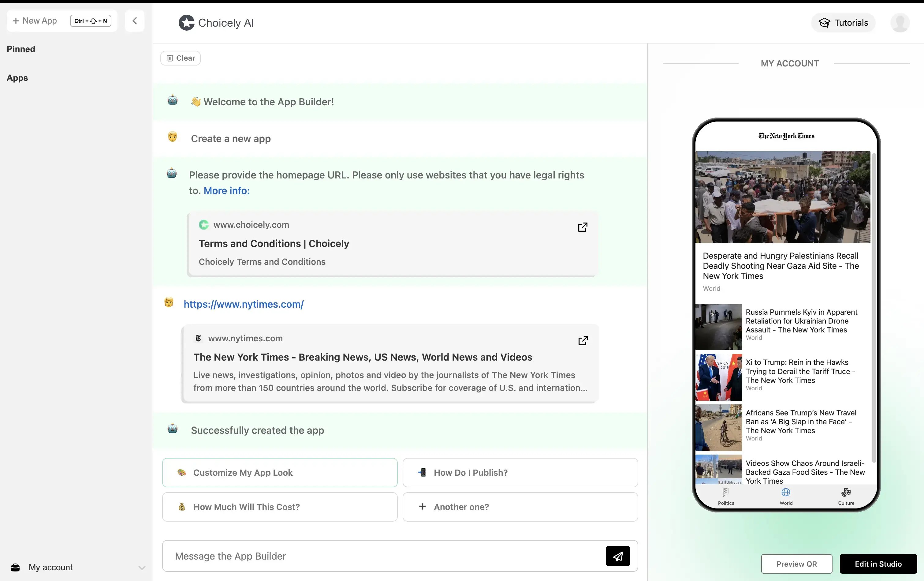Viewport: 924px width, 581px height.
Task: Click the Russia Pummels Kyiv headline text
Action: pyautogui.click(x=801, y=321)
